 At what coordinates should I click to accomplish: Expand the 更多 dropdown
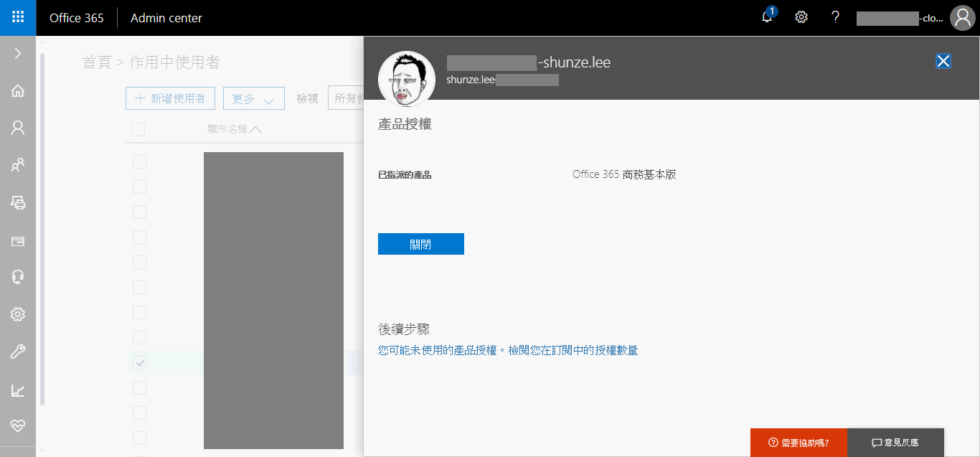tap(254, 98)
